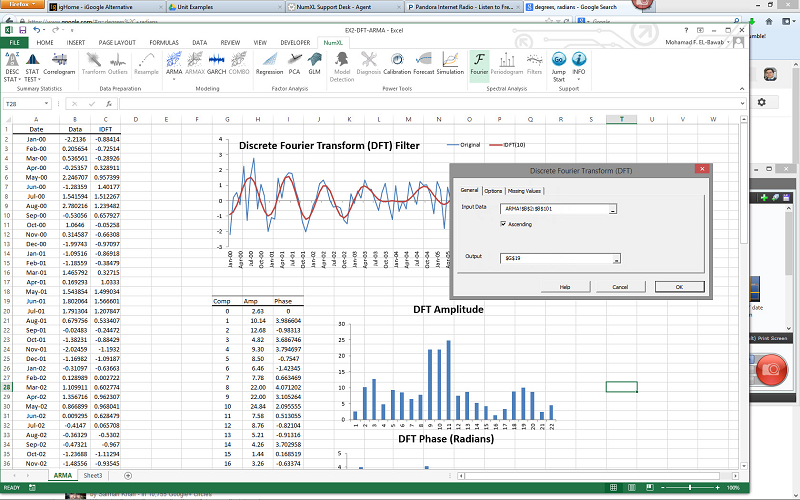Click Cancel in the DFT dialog
Viewport: 800px width, 500px height.
pos(620,286)
